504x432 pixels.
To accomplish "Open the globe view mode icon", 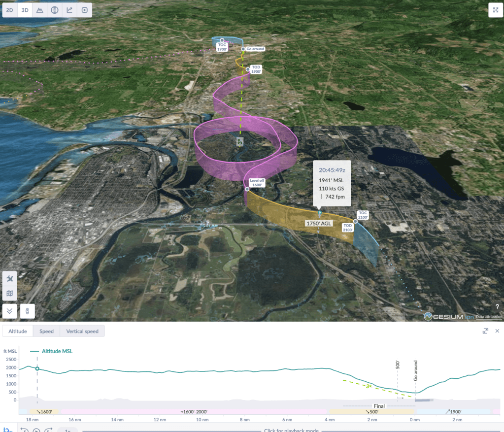I will point(54,10).
